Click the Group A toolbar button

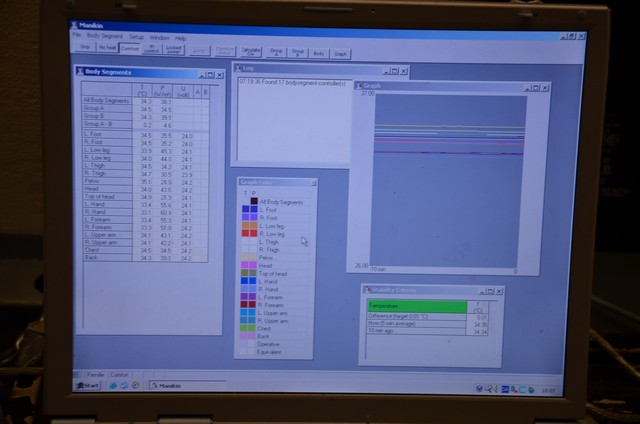pos(274,50)
